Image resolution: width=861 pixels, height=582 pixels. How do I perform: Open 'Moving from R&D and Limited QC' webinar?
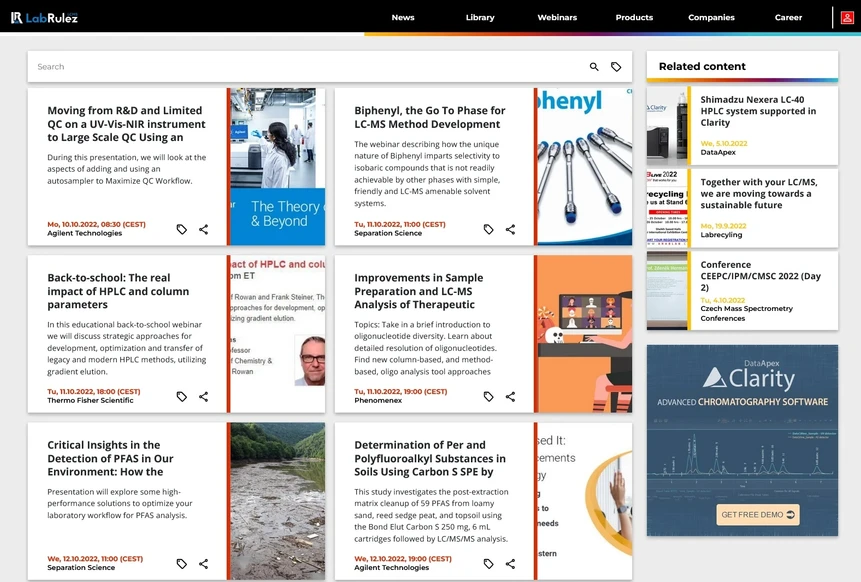tap(126, 124)
